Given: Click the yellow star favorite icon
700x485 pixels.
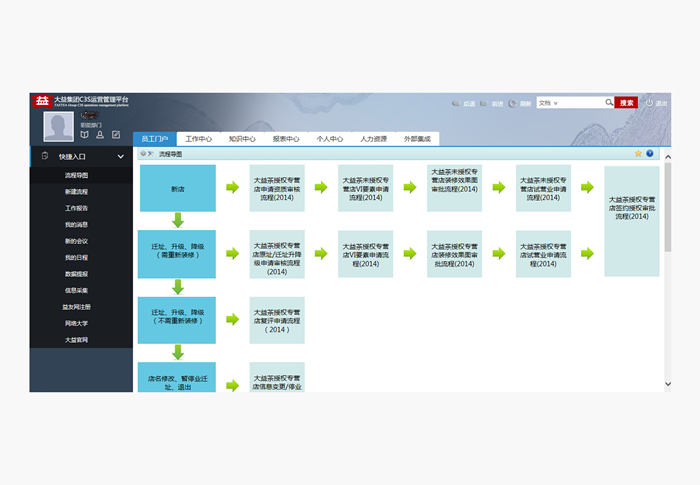Looking at the screenshot, I should point(638,154).
